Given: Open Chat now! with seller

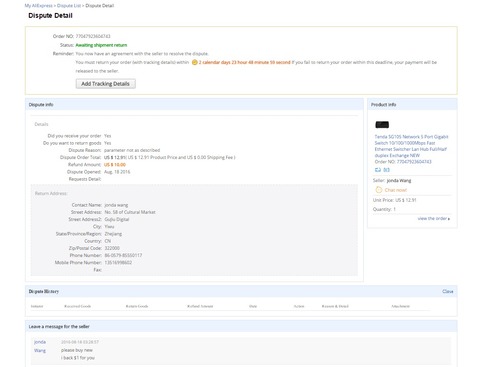Looking at the screenshot, I should click(396, 190).
